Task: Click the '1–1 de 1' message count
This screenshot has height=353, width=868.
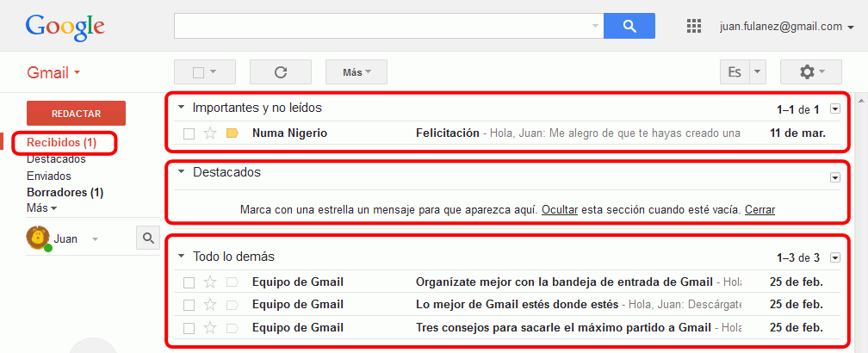Action: tap(797, 109)
